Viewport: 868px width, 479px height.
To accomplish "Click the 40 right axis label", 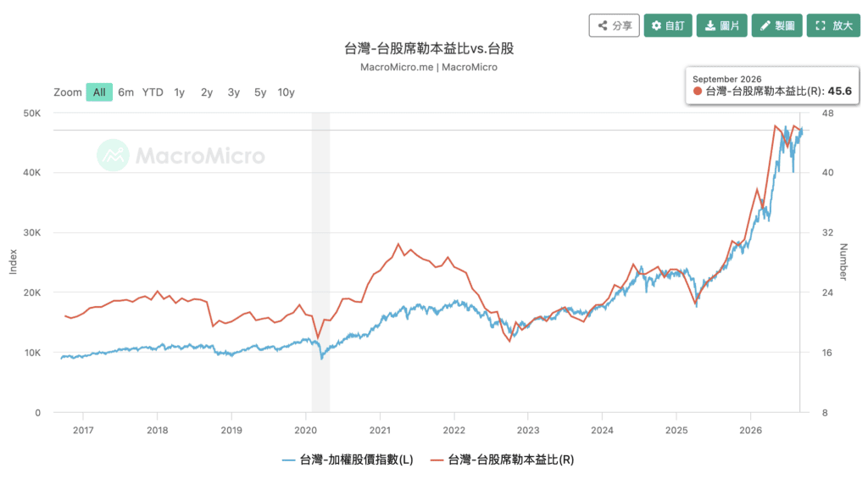I will coord(827,173).
